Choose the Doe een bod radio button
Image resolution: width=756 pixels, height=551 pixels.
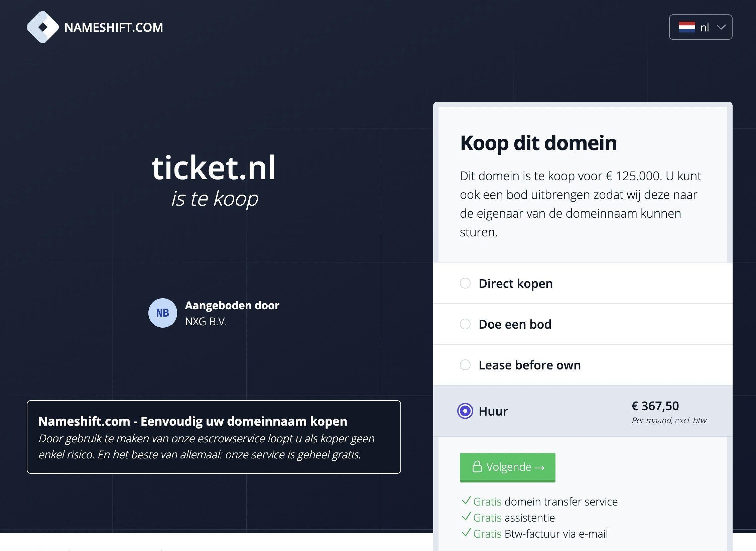(465, 324)
